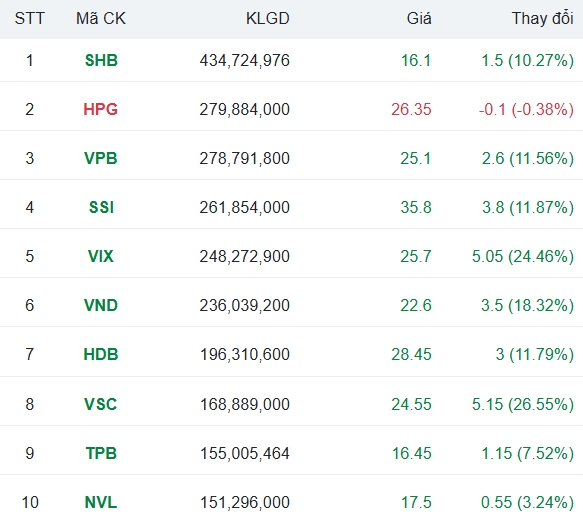This screenshot has width=583, height=522.
Task: Sort by the KLGD column header
Action: pyautogui.click(x=268, y=19)
